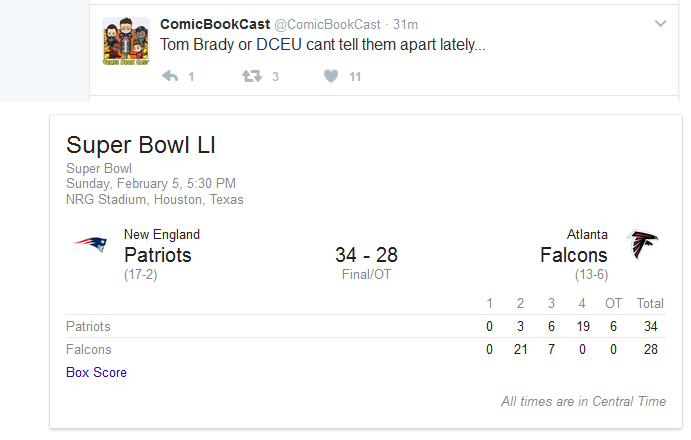Image resolution: width=691 pixels, height=440 pixels.
Task: Click the retweet icon on the tweet
Action: pos(252,76)
